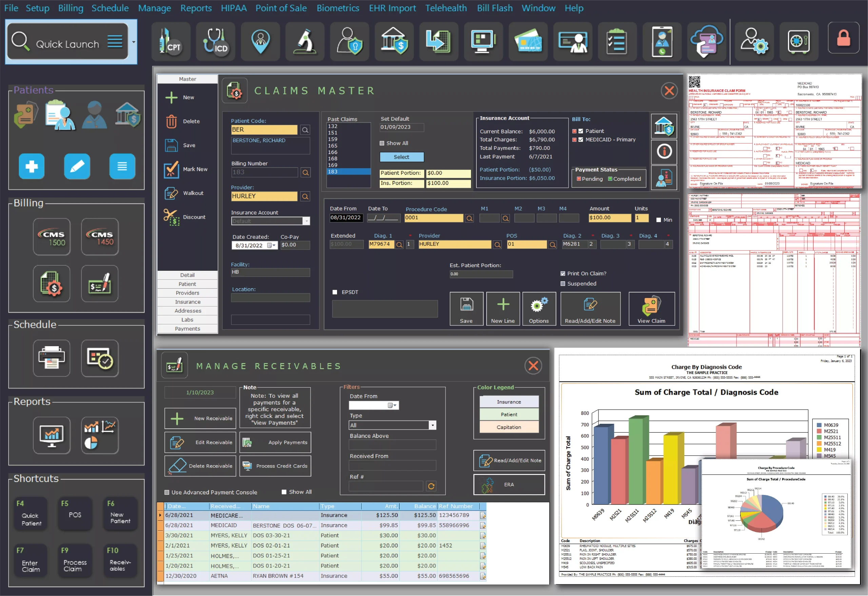The width and height of the screenshot is (868, 596).
Task: Open the Billing menu
Action: pos(71,8)
